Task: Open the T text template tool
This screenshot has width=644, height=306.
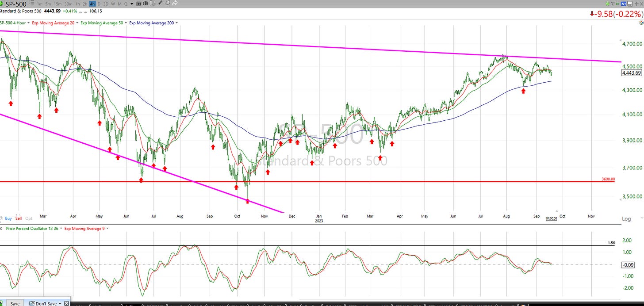Action: tap(139, 4)
